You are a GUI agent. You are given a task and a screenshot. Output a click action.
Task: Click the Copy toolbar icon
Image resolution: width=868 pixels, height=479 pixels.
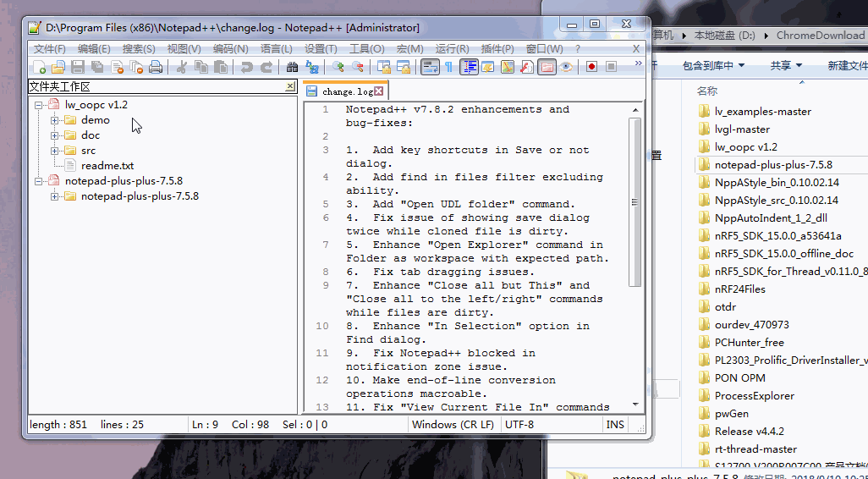click(201, 67)
